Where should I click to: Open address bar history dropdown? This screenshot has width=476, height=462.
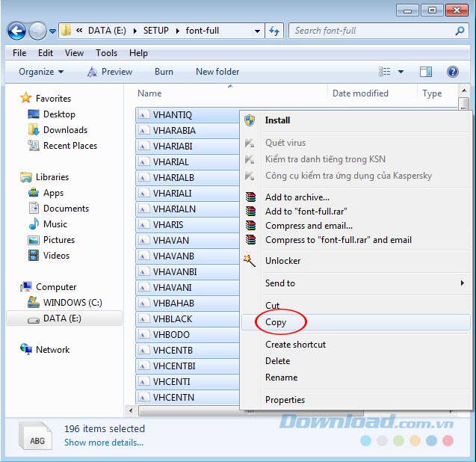coord(257,31)
